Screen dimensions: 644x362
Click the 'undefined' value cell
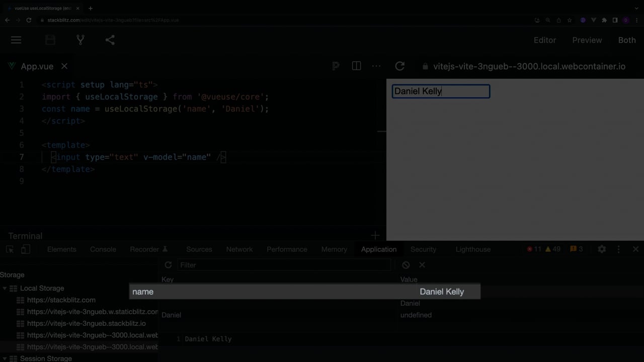416,315
